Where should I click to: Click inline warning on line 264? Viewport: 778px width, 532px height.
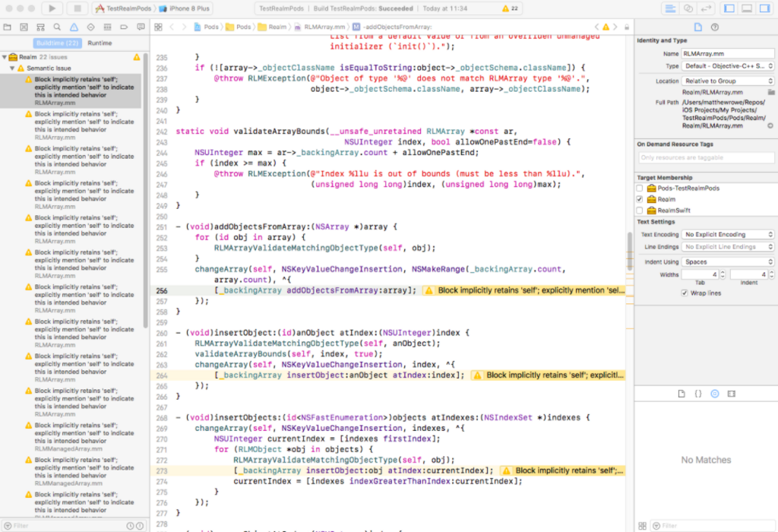click(549, 375)
